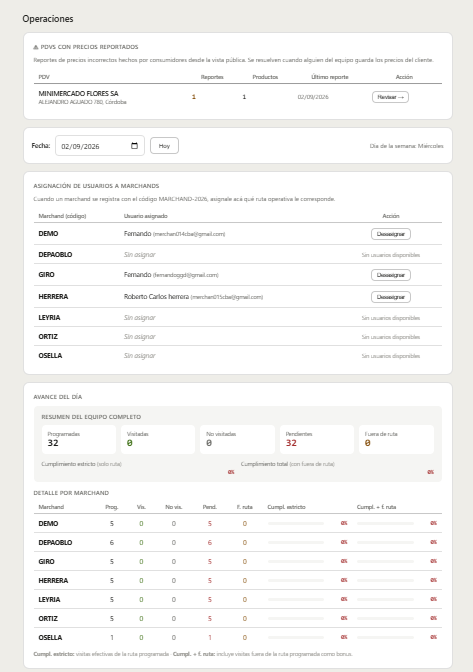Click the Prog. column header in detail table

112,507
